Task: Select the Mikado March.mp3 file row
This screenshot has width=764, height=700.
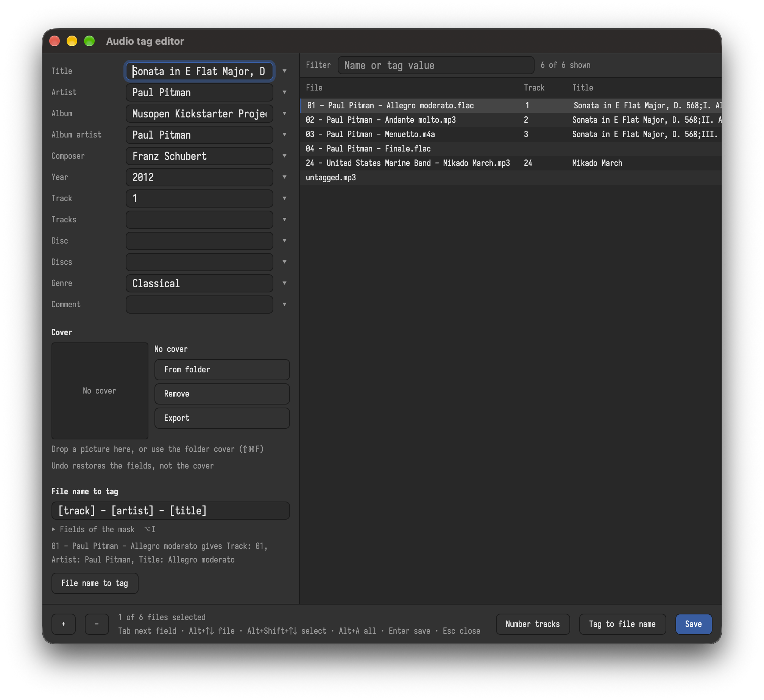Action: point(511,163)
